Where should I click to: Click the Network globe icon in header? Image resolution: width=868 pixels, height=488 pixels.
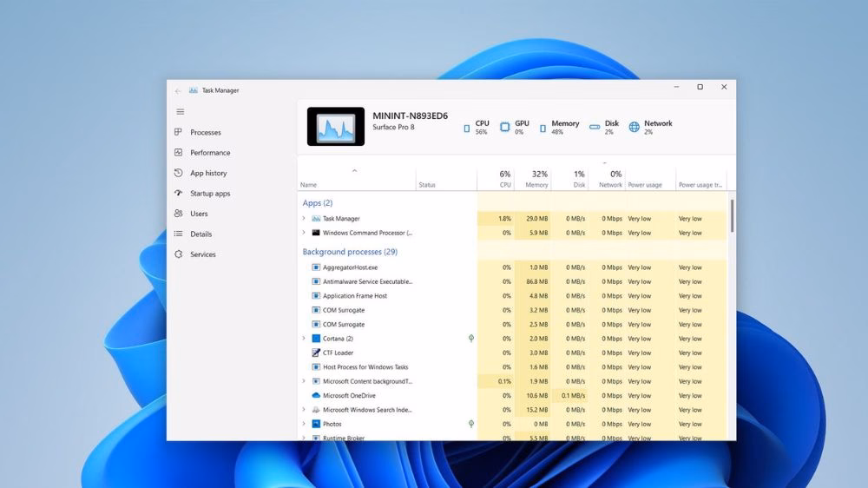[x=635, y=128]
